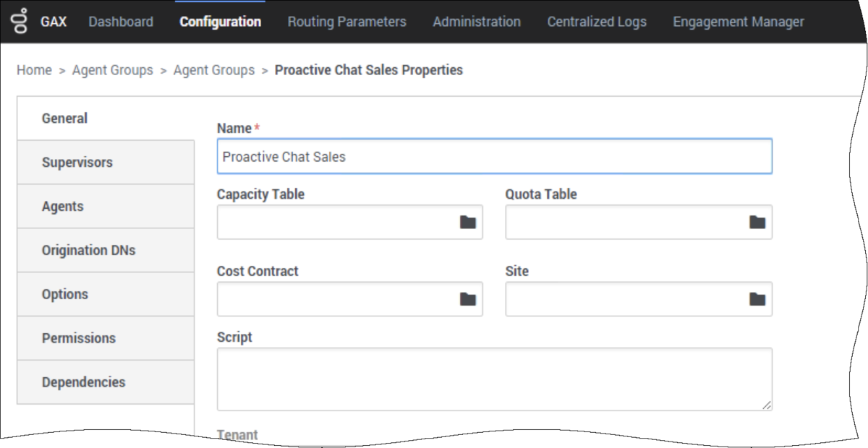
Task: Click the Genesys GAX logo icon
Action: point(20,21)
